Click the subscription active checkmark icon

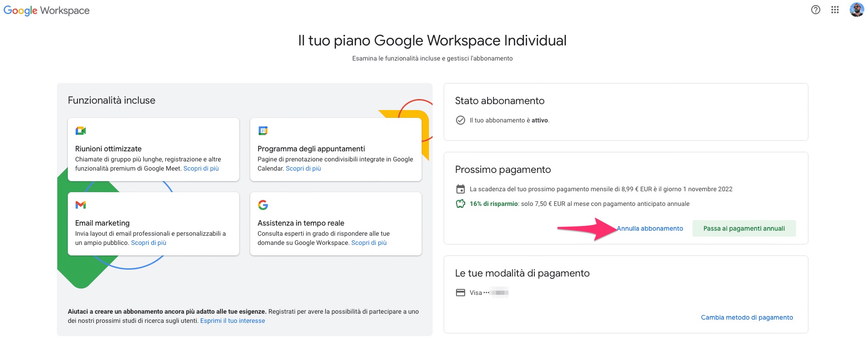[461, 120]
